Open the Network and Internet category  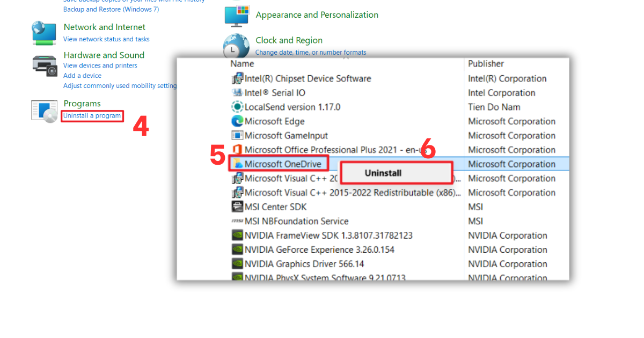click(104, 27)
